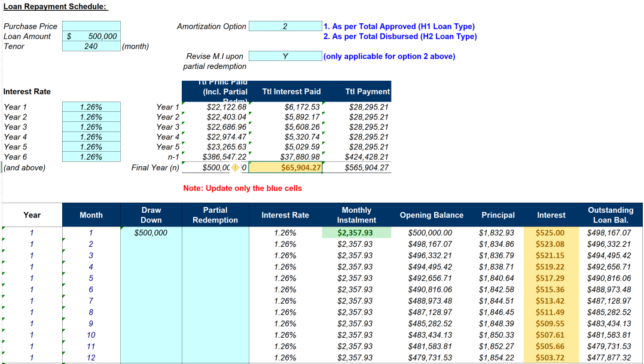Click the Draw Down column header

point(151,215)
